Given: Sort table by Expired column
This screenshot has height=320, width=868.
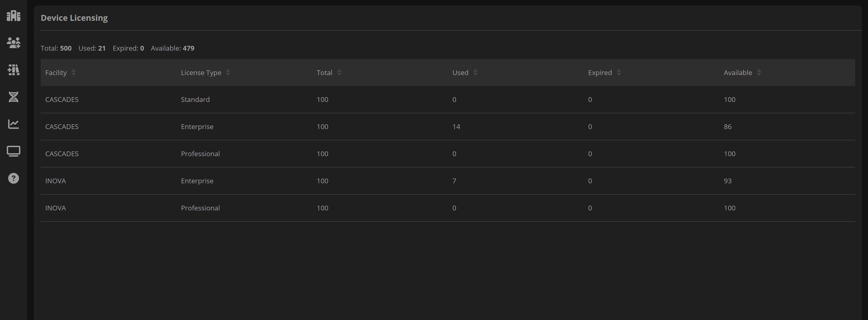Looking at the screenshot, I should point(619,72).
